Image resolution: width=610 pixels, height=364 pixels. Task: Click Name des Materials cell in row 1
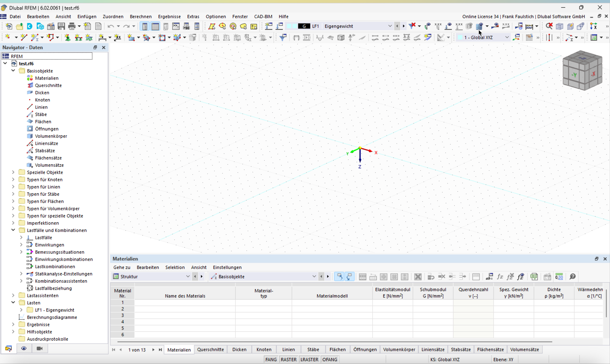[x=185, y=302]
